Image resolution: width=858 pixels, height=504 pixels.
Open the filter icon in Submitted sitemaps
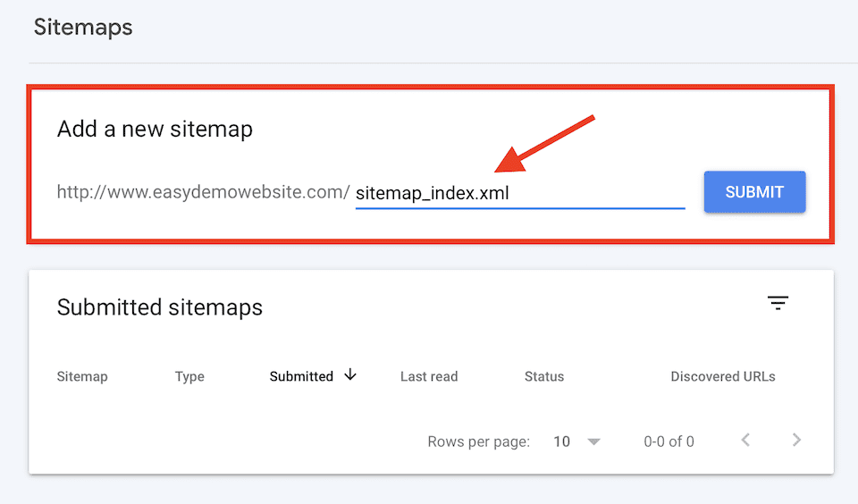click(778, 304)
